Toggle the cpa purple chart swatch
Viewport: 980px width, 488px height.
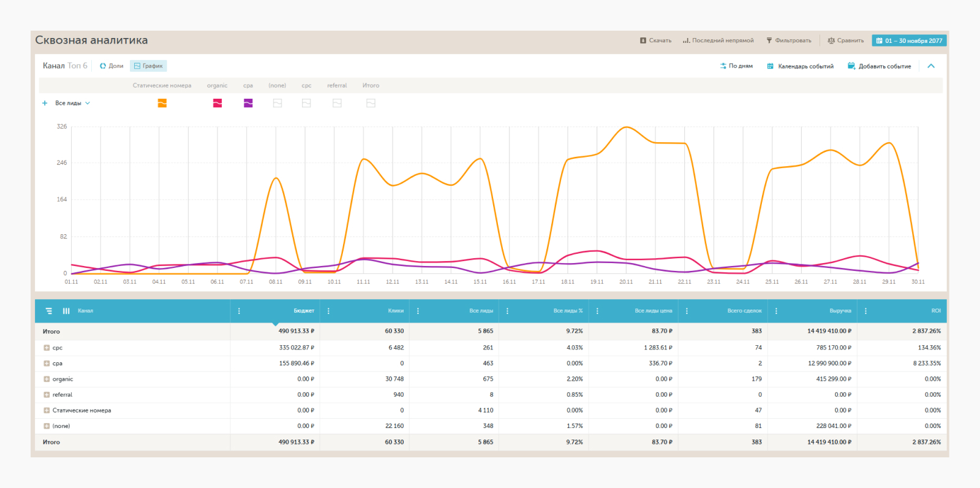[x=248, y=103]
